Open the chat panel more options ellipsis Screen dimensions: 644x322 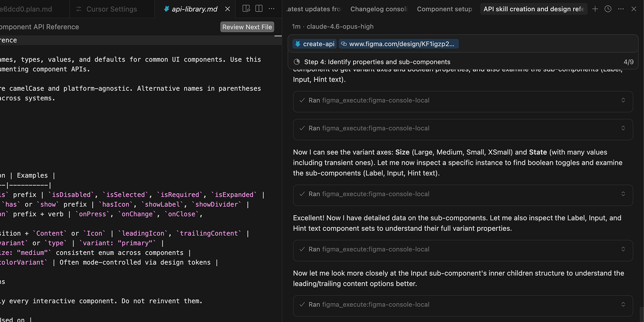point(621,9)
